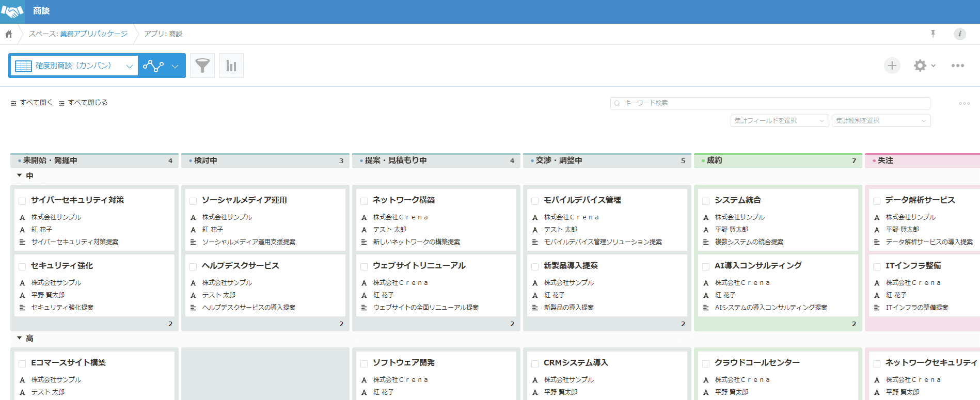Open the filter funnel icon
Image resolution: width=980 pixels, height=400 pixels.
click(x=202, y=66)
